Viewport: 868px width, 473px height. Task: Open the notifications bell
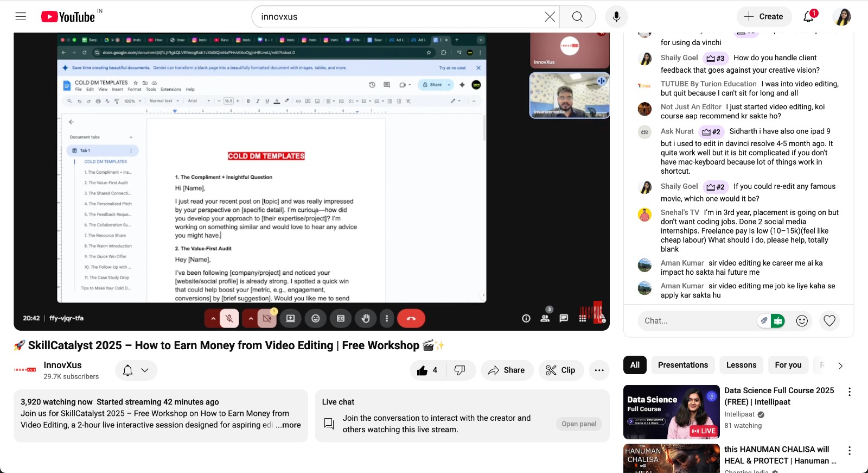pos(808,17)
